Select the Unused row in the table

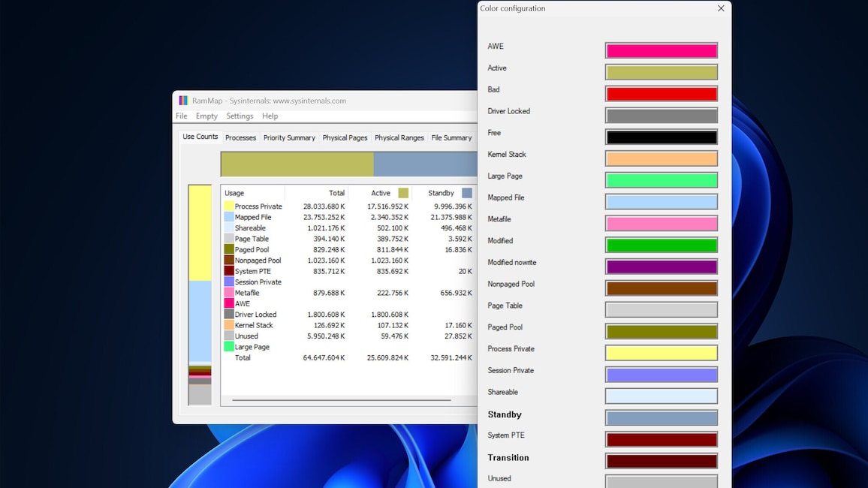coord(348,336)
